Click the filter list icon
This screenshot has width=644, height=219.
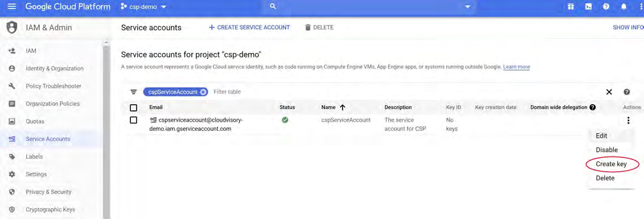pyautogui.click(x=134, y=92)
